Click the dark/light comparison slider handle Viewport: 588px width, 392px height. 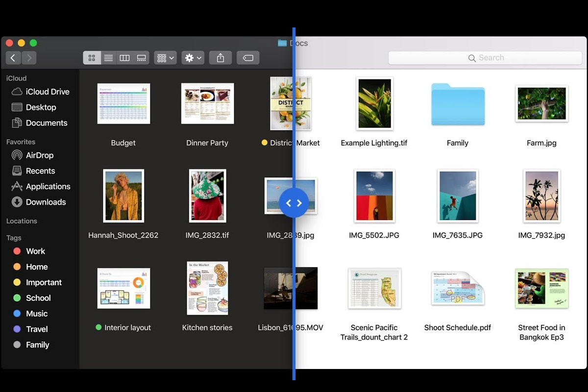(294, 203)
